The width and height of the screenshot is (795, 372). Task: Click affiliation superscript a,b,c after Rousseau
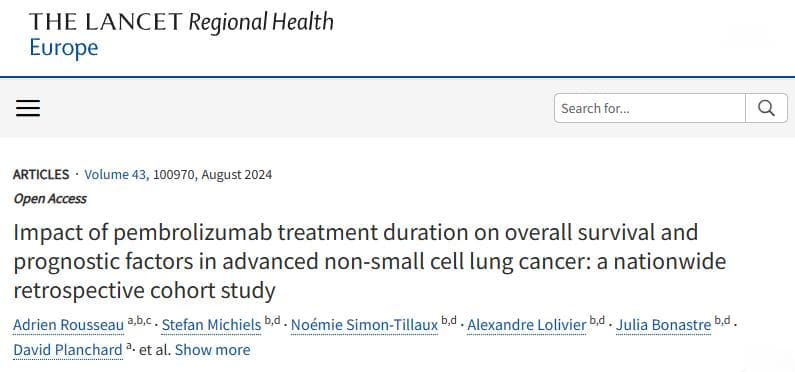[x=139, y=321]
